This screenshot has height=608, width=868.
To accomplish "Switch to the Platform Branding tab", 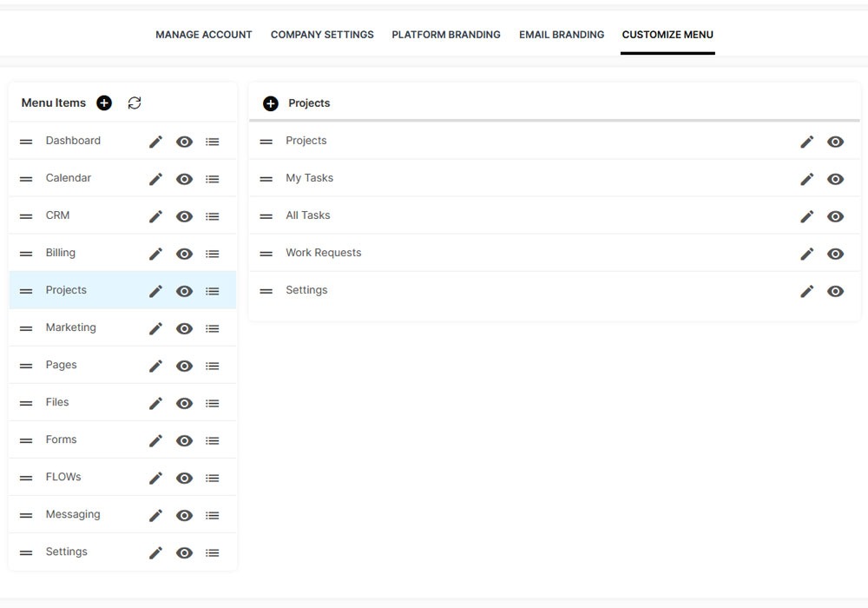I will [x=446, y=35].
